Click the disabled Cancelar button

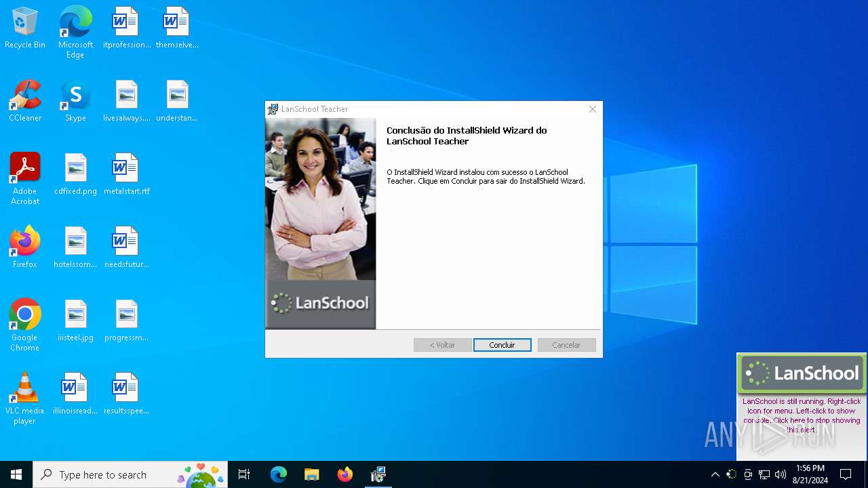point(566,345)
